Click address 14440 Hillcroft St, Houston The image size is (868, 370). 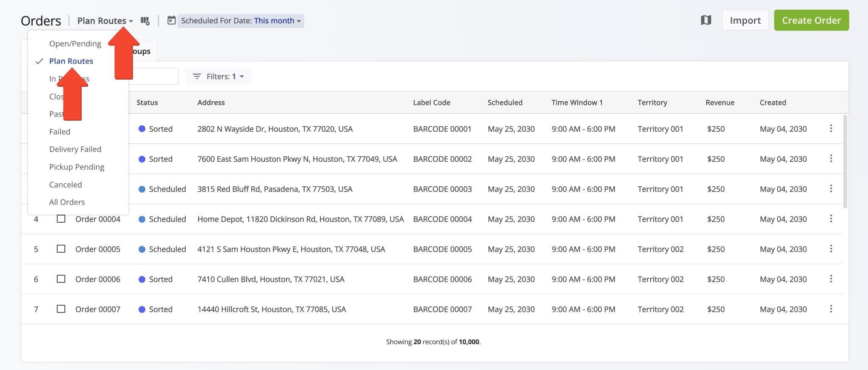(x=272, y=309)
